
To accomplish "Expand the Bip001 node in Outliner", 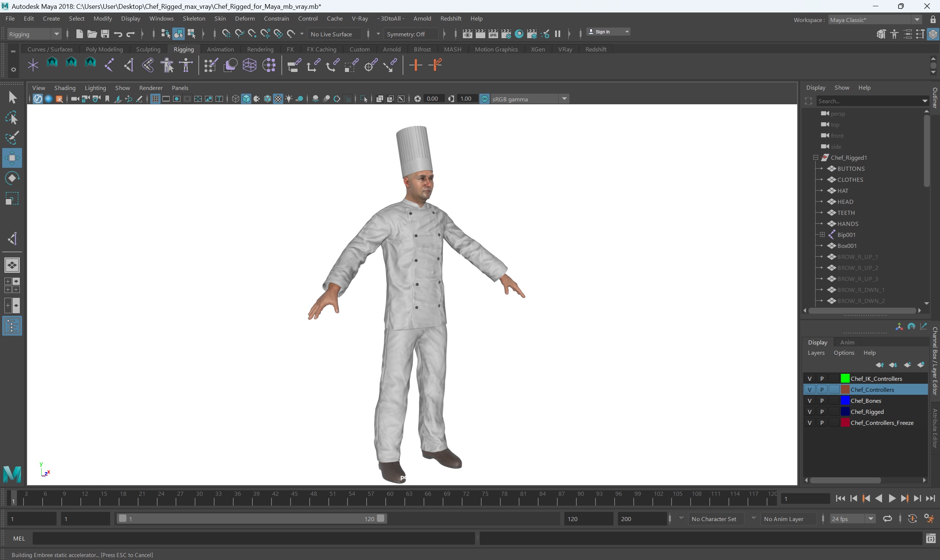I will [x=822, y=235].
